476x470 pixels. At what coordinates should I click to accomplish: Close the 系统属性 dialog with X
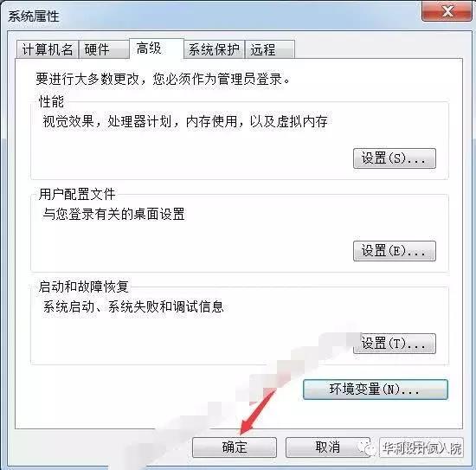447,11
